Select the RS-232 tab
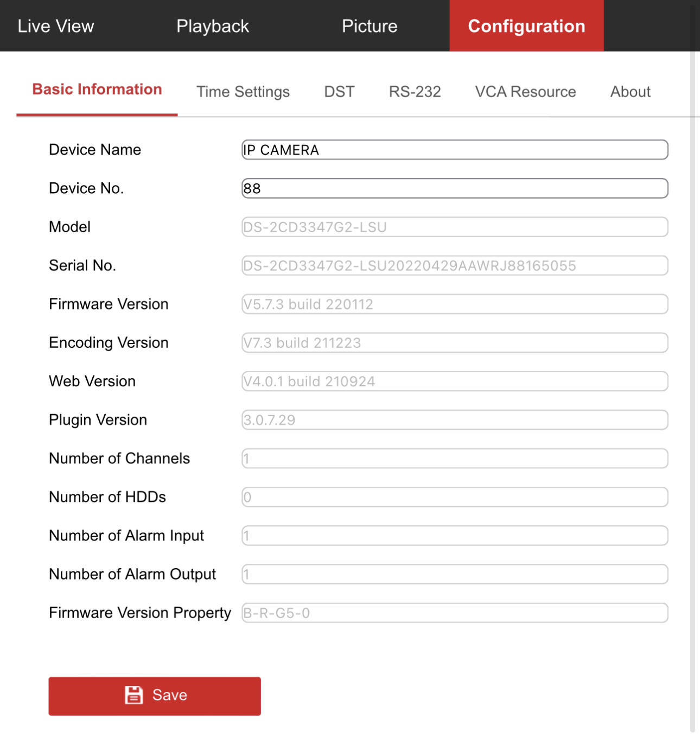This screenshot has height=751, width=700. [415, 92]
